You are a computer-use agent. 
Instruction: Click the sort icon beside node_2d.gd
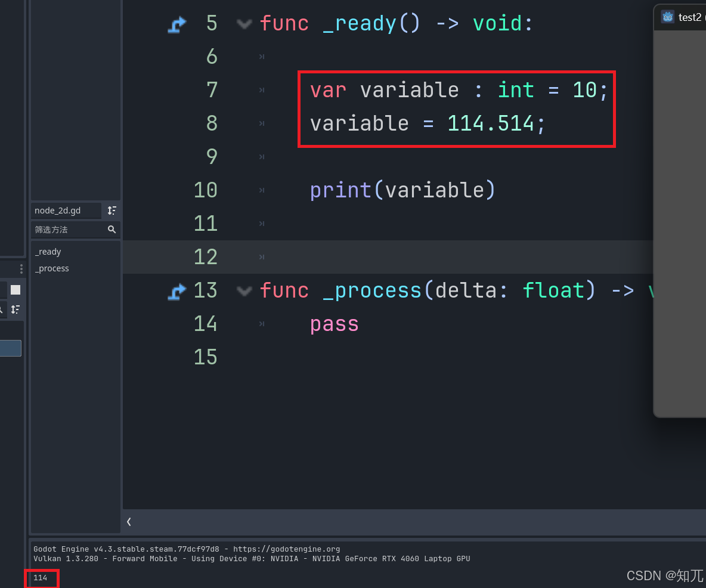[112, 211]
